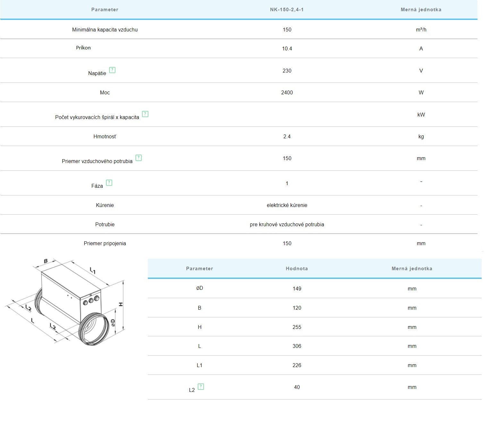Viewport: 490px width, 448px height.
Task: Click the question mark icon next to L2
Action: coord(201,387)
